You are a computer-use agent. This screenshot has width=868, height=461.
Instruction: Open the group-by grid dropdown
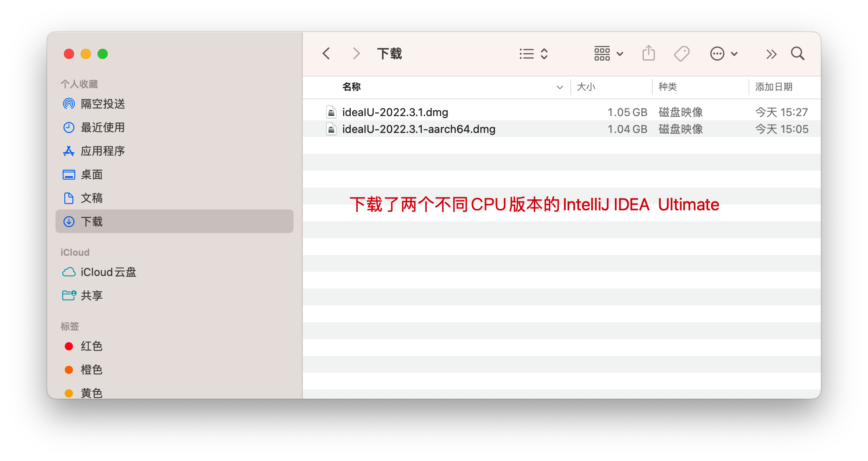[608, 54]
